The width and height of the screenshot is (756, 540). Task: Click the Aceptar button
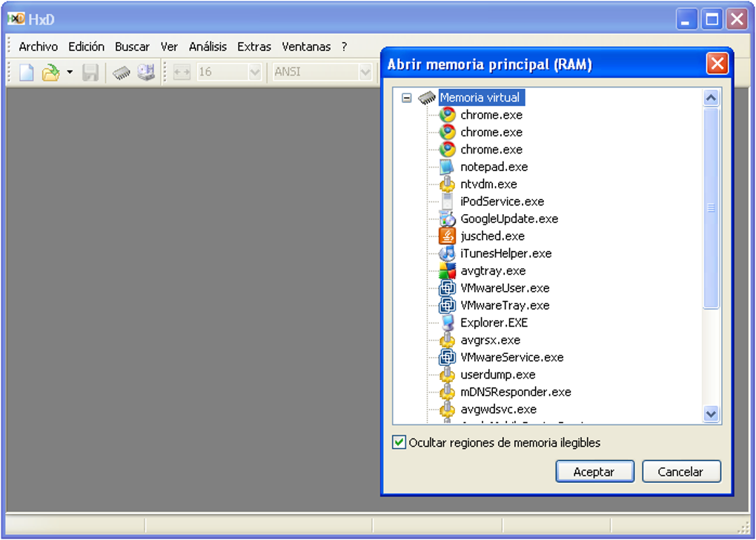pyautogui.click(x=594, y=472)
